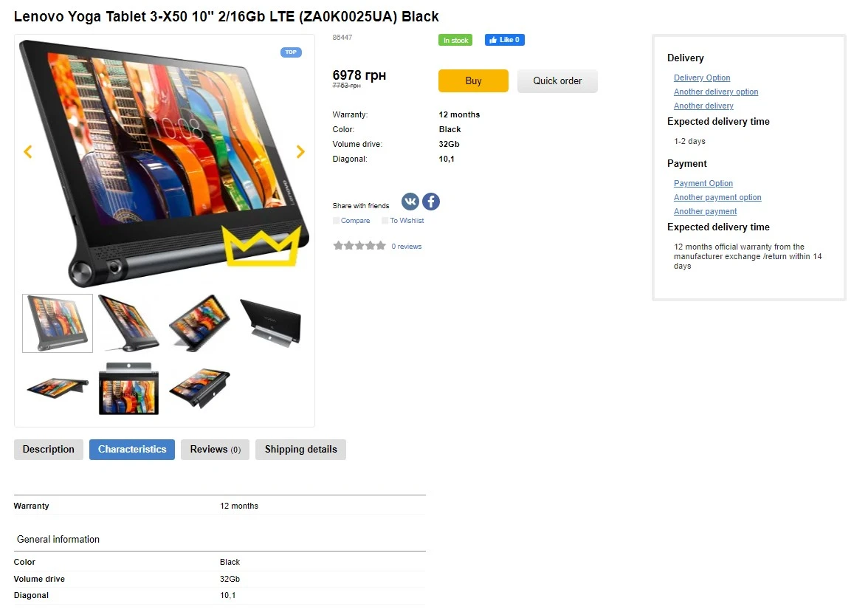Select the tablet back view thumbnail
The height and width of the screenshot is (615, 868).
coord(271,323)
